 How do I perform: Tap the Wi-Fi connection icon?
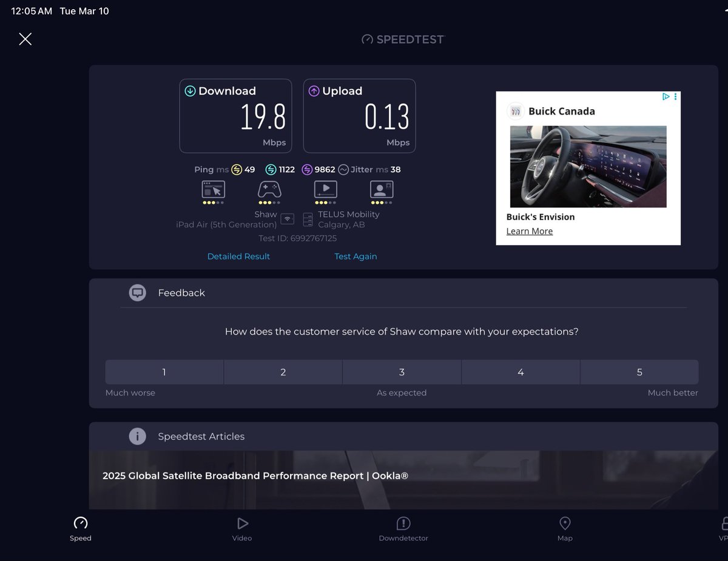pyautogui.click(x=288, y=219)
